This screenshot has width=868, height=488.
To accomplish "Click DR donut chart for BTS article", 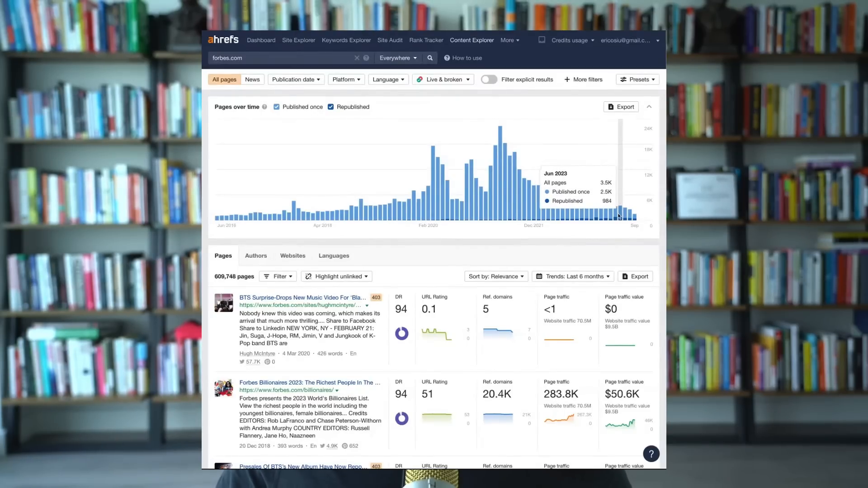I will pos(401,333).
